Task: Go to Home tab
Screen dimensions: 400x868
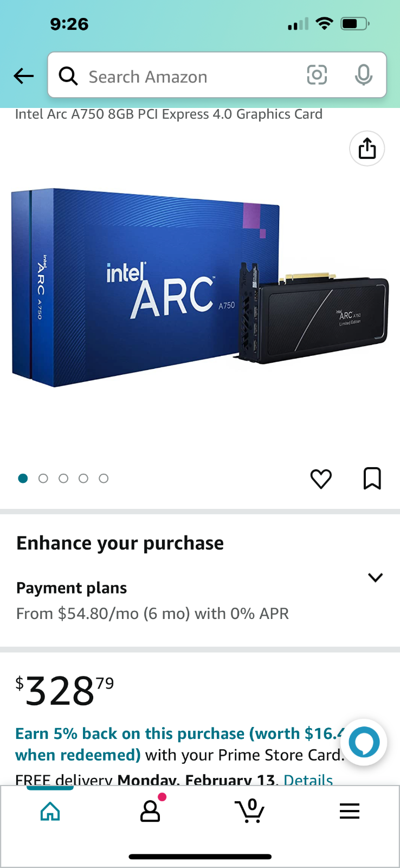Action: coord(50,811)
